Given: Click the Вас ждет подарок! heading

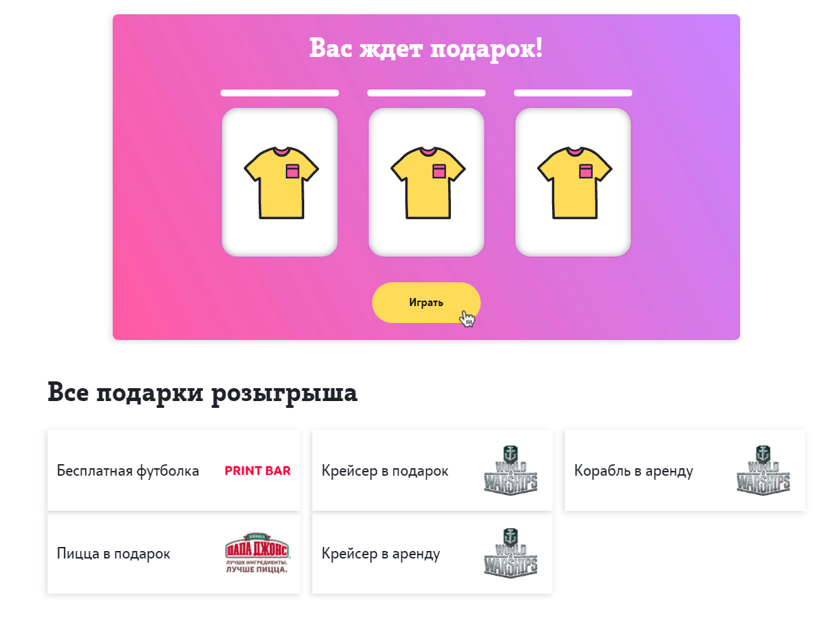Looking at the screenshot, I should [426, 48].
